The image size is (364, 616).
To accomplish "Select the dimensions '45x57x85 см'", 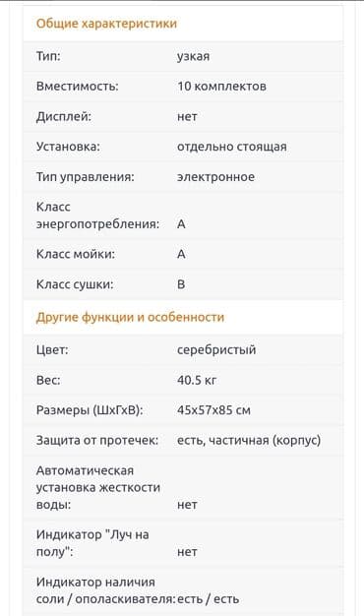I will (213, 410).
